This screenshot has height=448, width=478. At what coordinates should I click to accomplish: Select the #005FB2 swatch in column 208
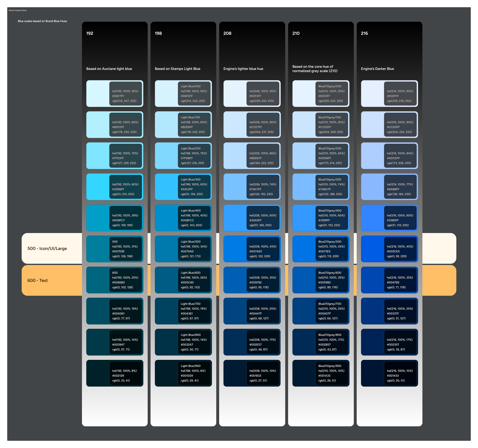(x=252, y=280)
